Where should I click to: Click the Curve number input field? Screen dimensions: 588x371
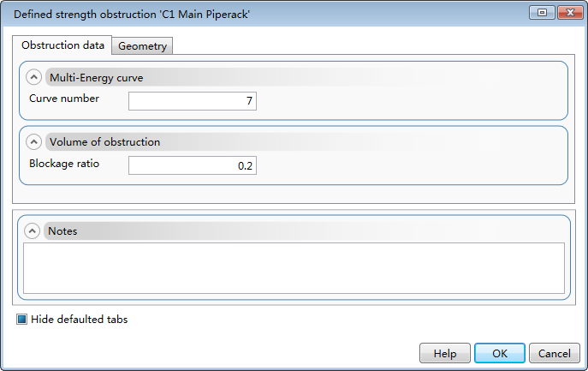point(193,101)
